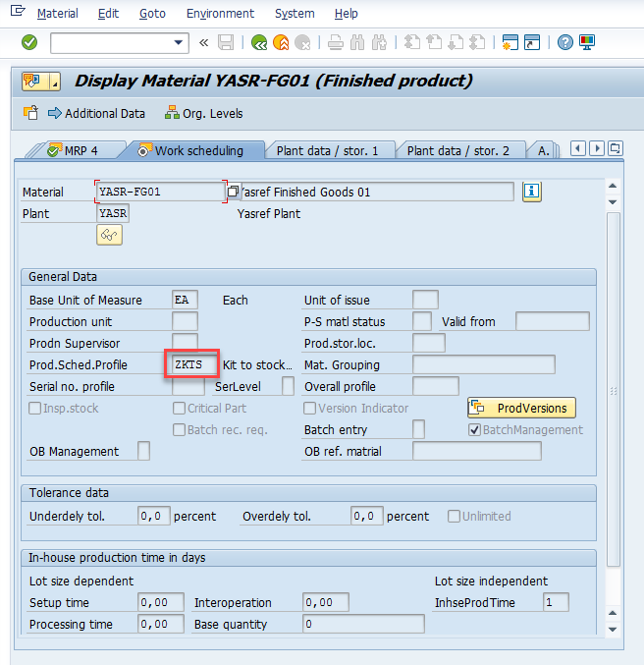The width and height of the screenshot is (644, 665).
Task: Open the Help menu
Action: 346,14
